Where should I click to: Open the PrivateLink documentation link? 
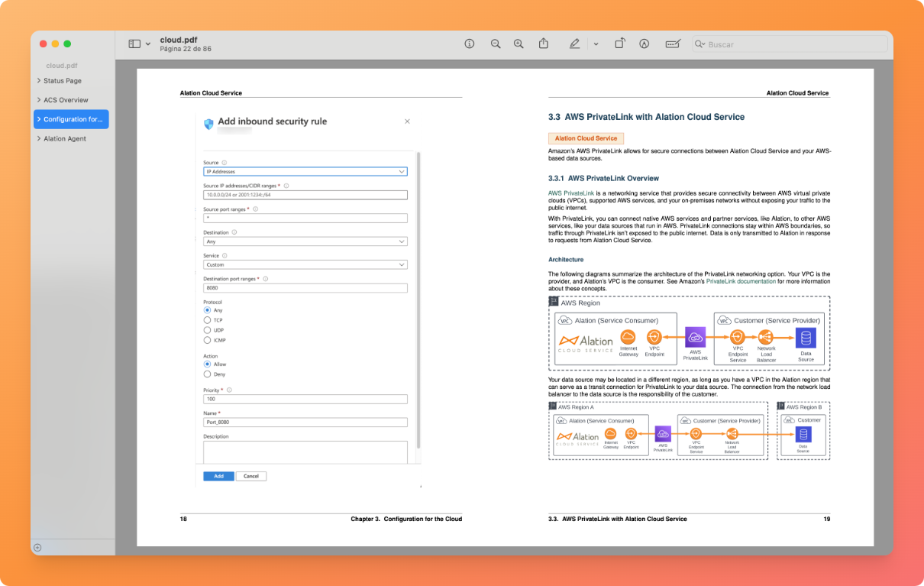click(741, 281)
